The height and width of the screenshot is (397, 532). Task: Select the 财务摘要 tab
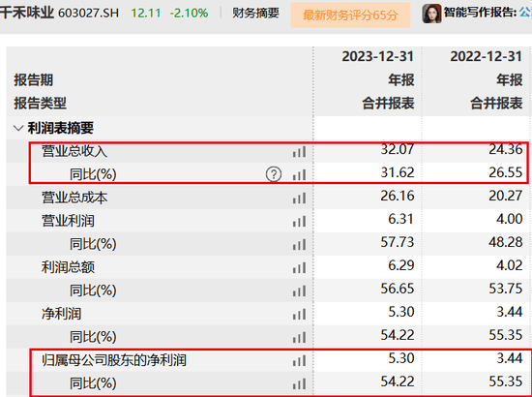pos(255,14)
